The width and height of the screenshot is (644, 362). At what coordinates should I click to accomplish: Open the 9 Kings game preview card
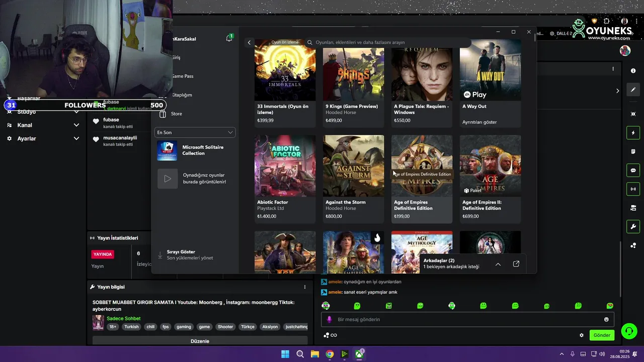(x=353, y=83)
